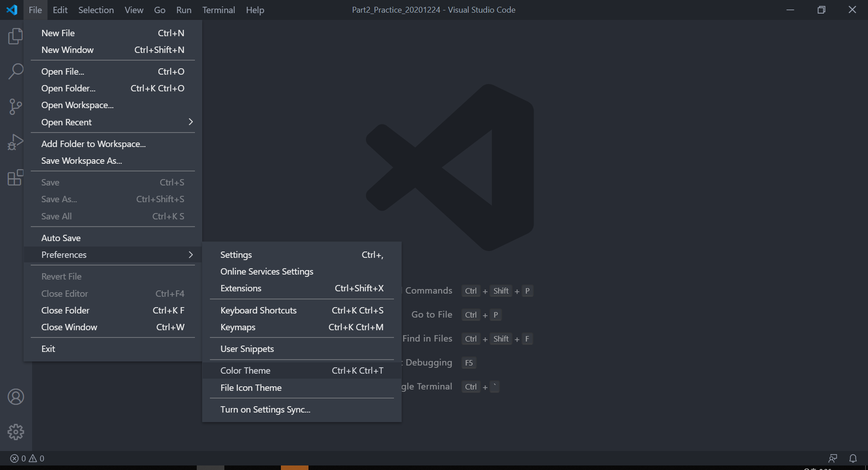Choose Close Folder menu entry
868x470 pixels.
pos(113,310)
